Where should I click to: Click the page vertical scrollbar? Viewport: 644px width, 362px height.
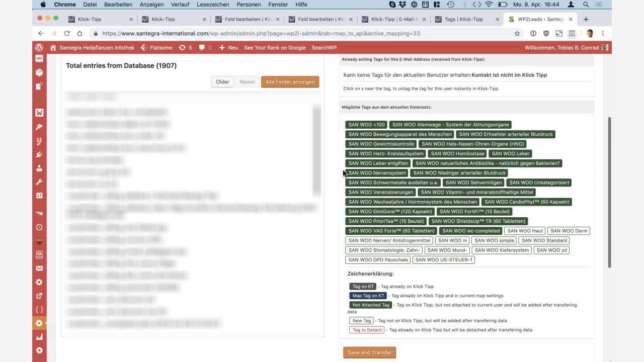[610, 193]
